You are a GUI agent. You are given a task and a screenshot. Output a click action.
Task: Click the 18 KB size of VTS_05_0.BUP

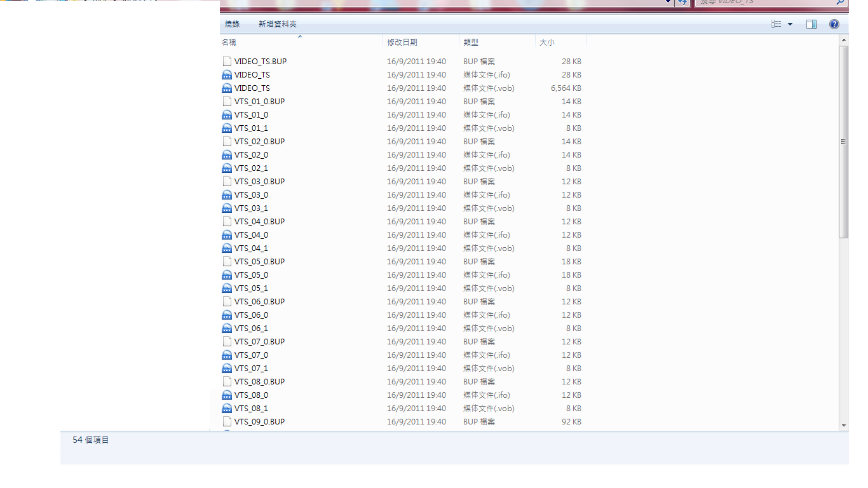pos(571,262)
